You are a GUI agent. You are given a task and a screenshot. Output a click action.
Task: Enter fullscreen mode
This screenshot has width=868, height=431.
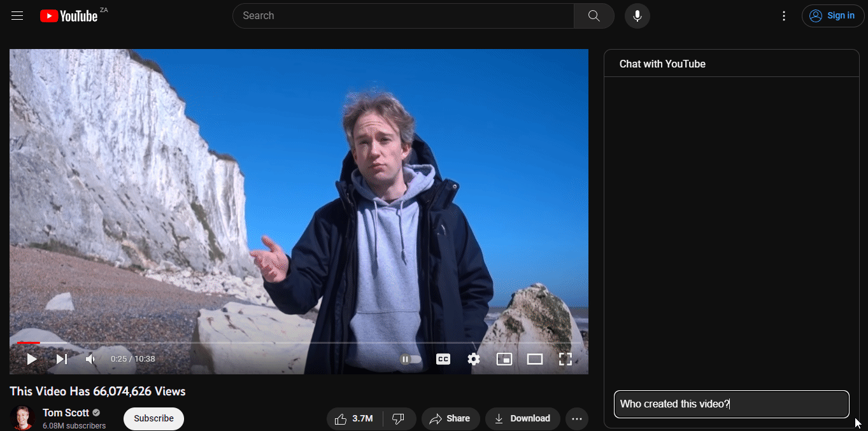tap(566, 358)
